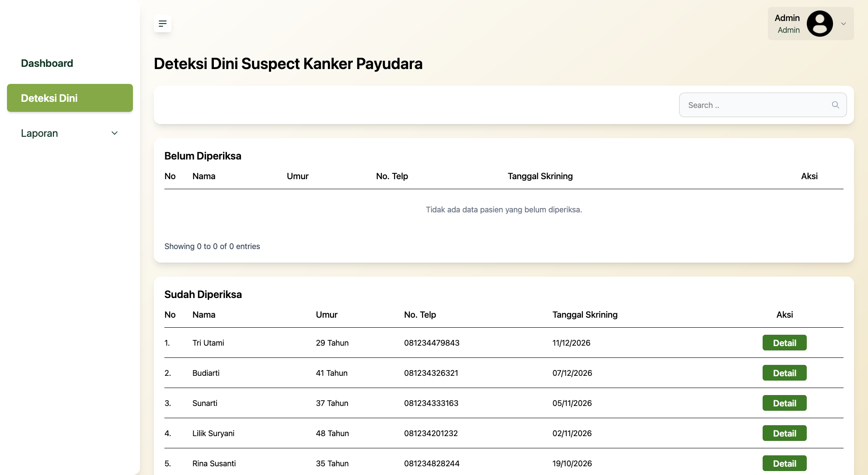This screenshot has height=475, width=868.
Task: Click phone number 081234828244
Action: click(432, 464)
